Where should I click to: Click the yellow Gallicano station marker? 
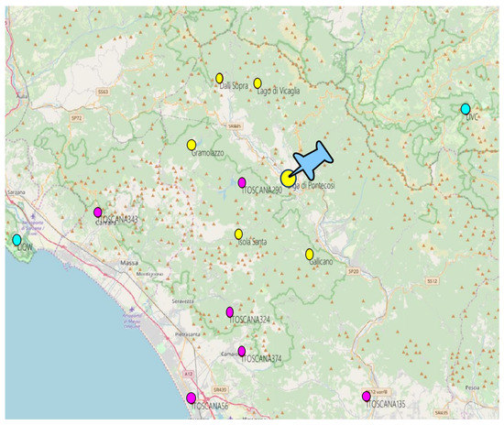coord(309,254)
